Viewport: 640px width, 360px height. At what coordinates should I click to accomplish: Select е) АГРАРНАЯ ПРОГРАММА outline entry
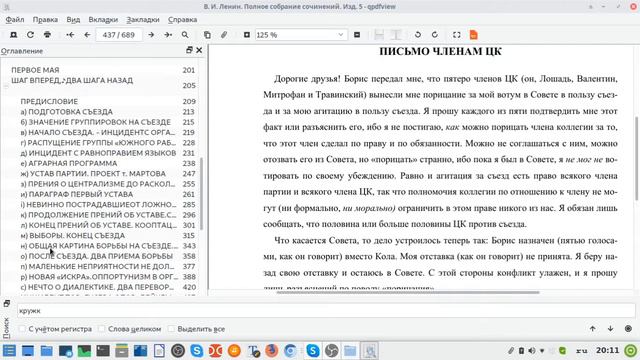click(x=69, y=163)
